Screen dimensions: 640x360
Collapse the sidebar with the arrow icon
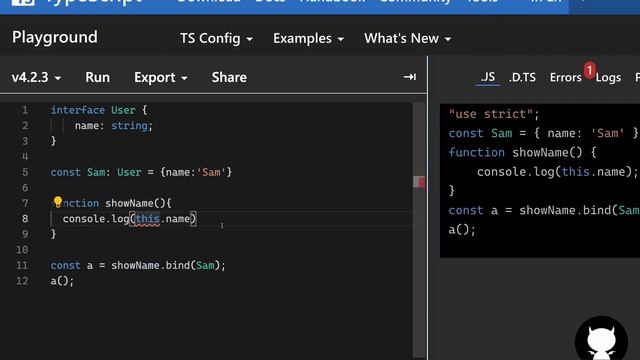click(410, 77)
